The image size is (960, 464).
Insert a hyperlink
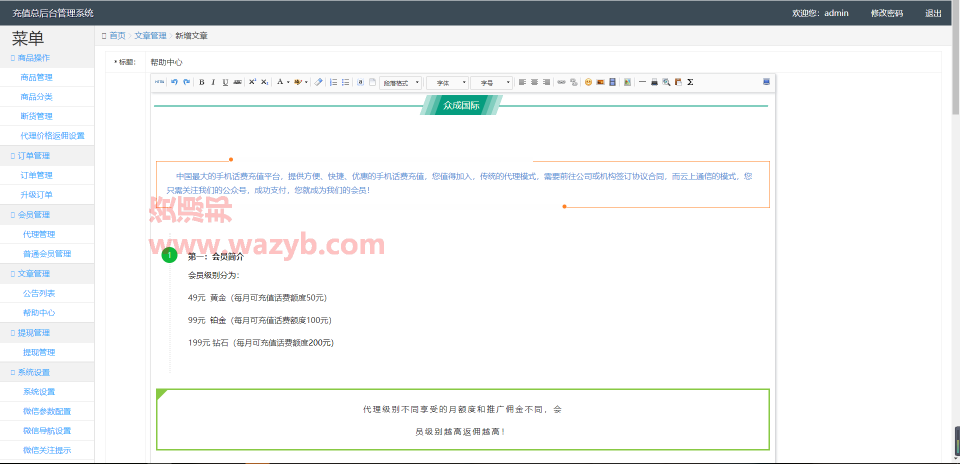561,82
